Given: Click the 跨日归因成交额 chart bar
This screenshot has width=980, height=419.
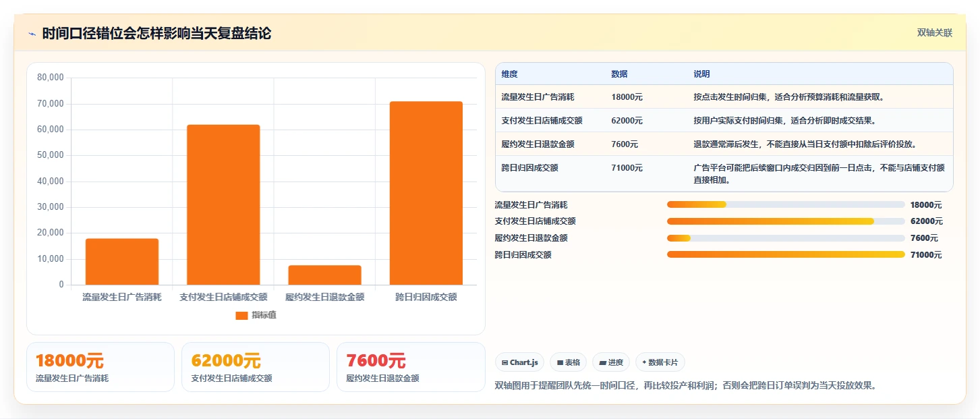Looking at the screenshot, I should point(426,193).
